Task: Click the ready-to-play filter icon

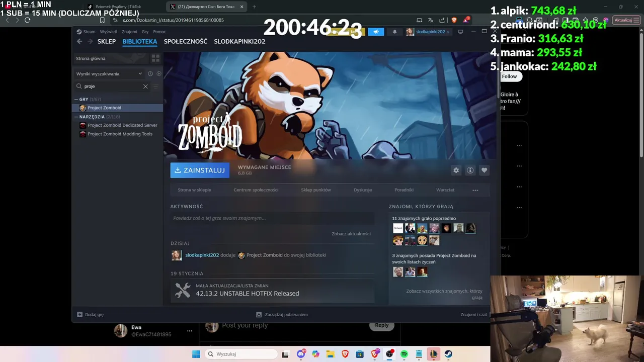Action: pos(159,74)
